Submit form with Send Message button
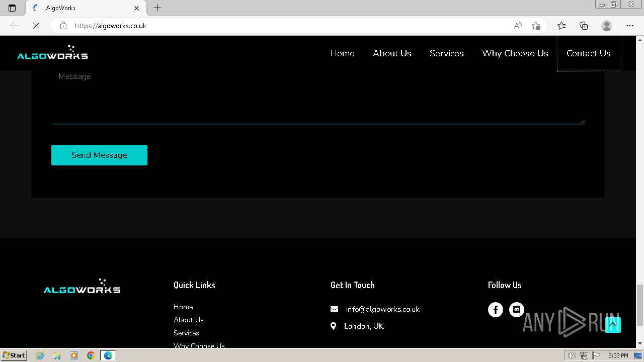Screen dimensions: 644x362 99,155
